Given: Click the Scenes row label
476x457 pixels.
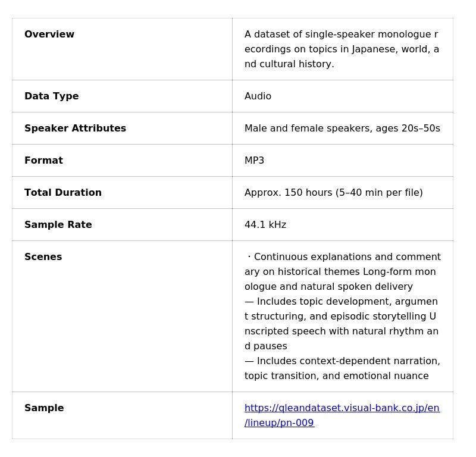Looking at the screenshot, I should tap(43, 257).
